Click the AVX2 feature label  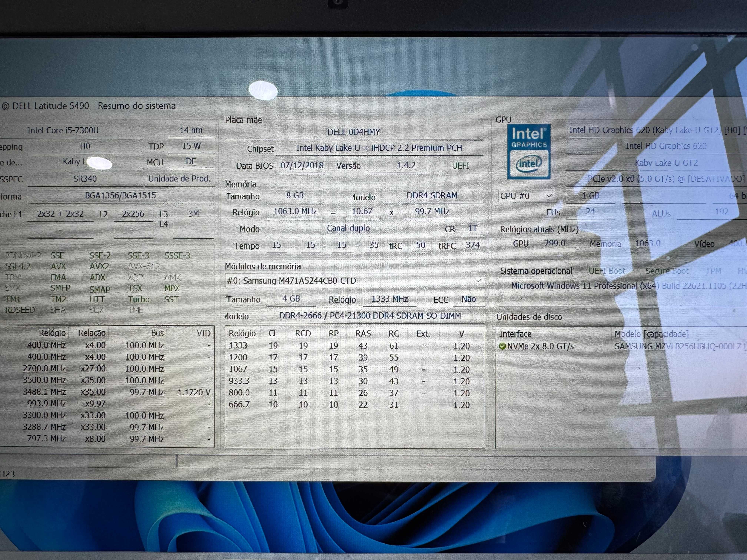(x=99, y=266)
